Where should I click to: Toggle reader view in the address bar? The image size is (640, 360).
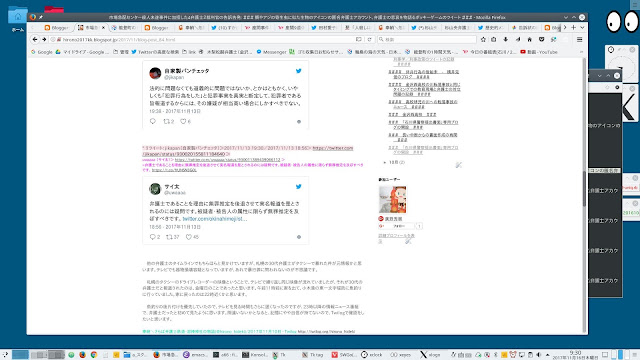tap(358, 40)
